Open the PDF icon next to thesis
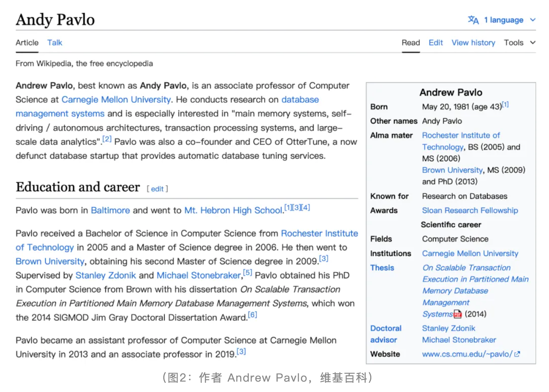Image resolution: width=549 pixels, height=392 pixels. click(x=458, y=314)
